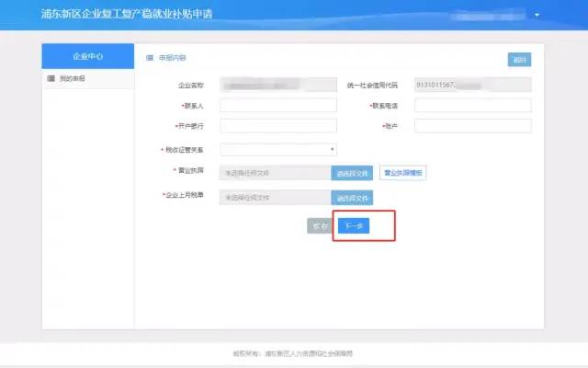
Task: Click the list icon beside 我的申报
Action: (x=51, y=79)
